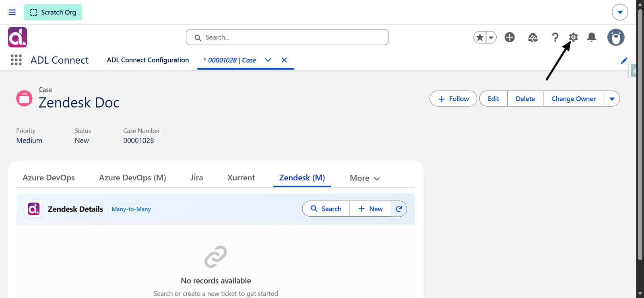Click Search in Zendesk Details
644x298 pixels.
click(326, 209)
